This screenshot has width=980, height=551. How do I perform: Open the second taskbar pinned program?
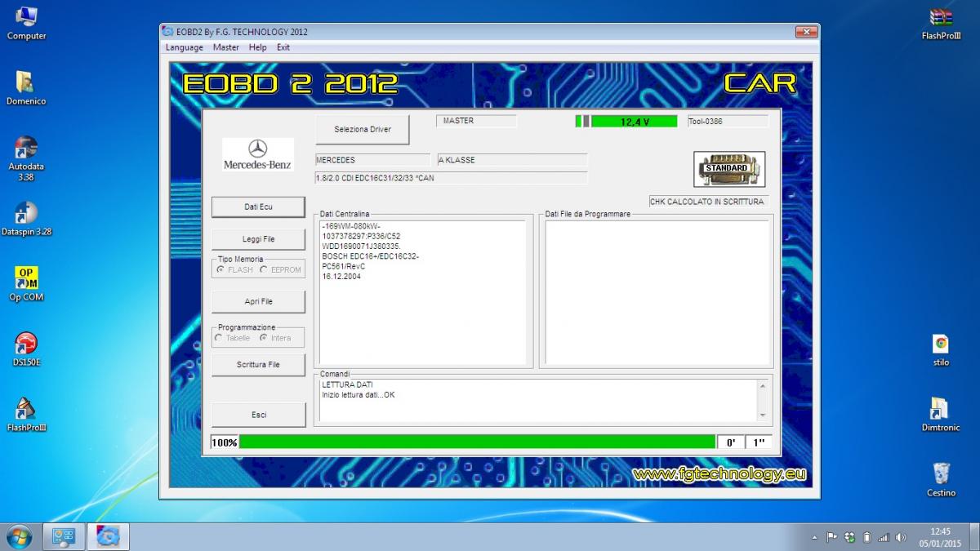(x=64, y=536)
